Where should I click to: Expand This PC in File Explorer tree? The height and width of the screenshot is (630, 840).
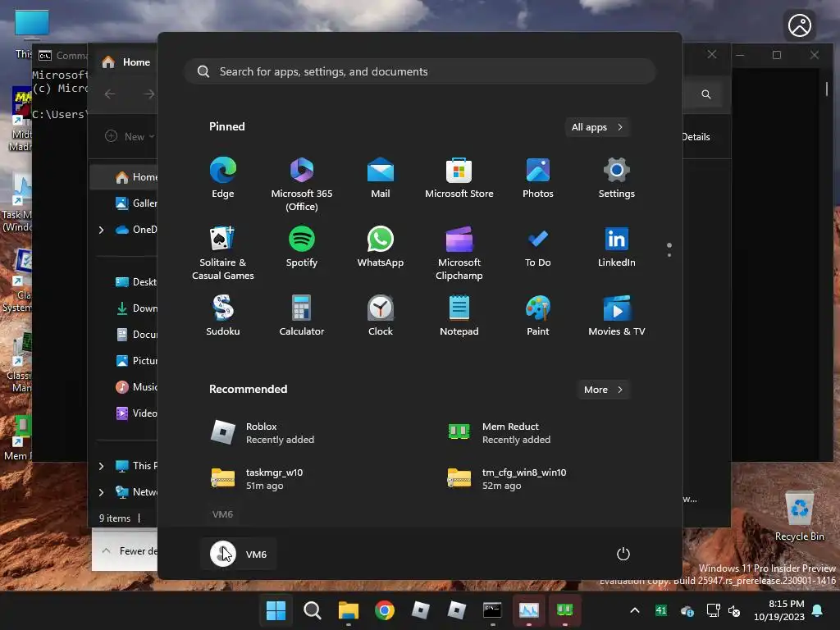pyautogui.click(x=101, y=466)
